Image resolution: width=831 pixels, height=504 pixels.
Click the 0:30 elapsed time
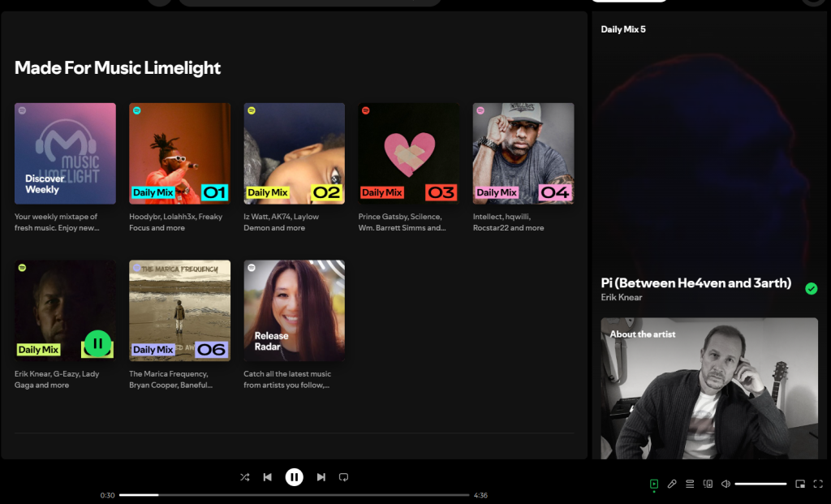[108, 496]
